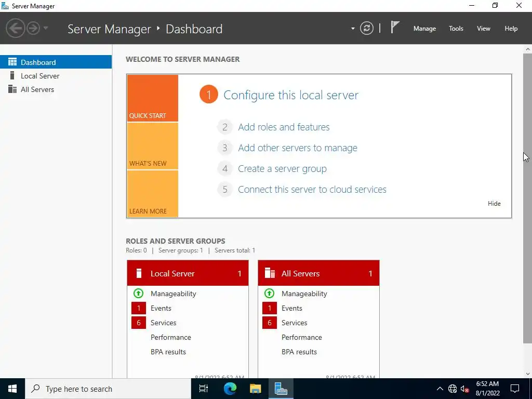This screenshot has width=532, height=399.
Task: Click Create a server group link
Action: [x=282, y=169]
